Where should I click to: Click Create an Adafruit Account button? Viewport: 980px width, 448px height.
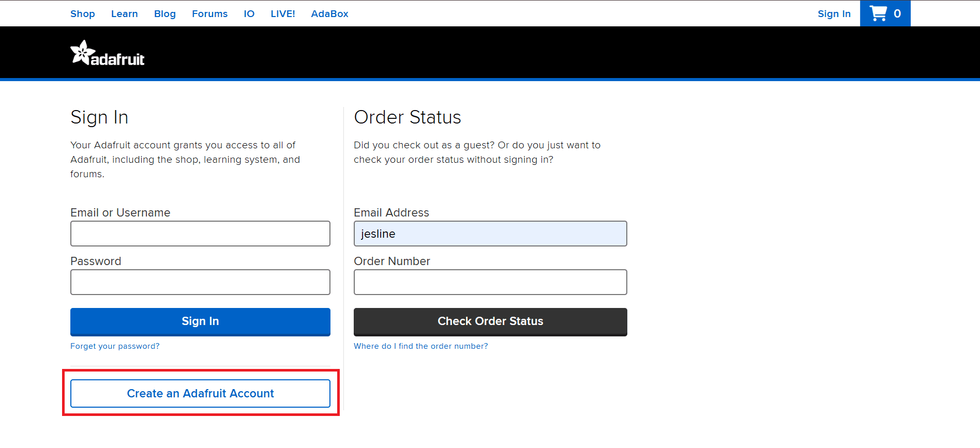tap(200, 393)
